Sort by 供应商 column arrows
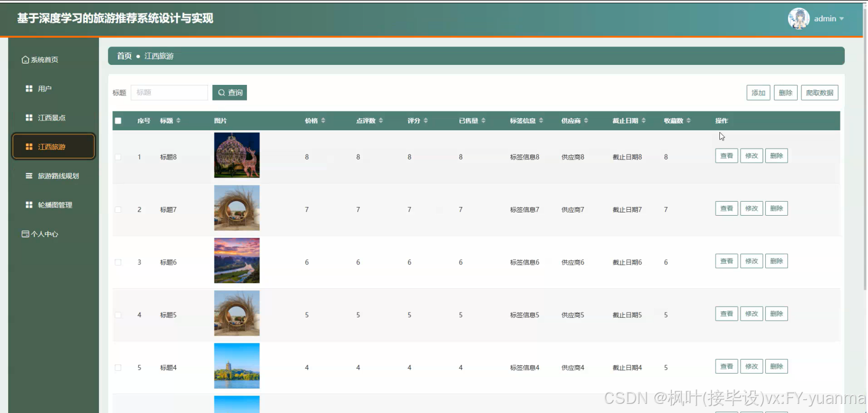The width and height of the screenshot is (868, 413). [586, 121]
